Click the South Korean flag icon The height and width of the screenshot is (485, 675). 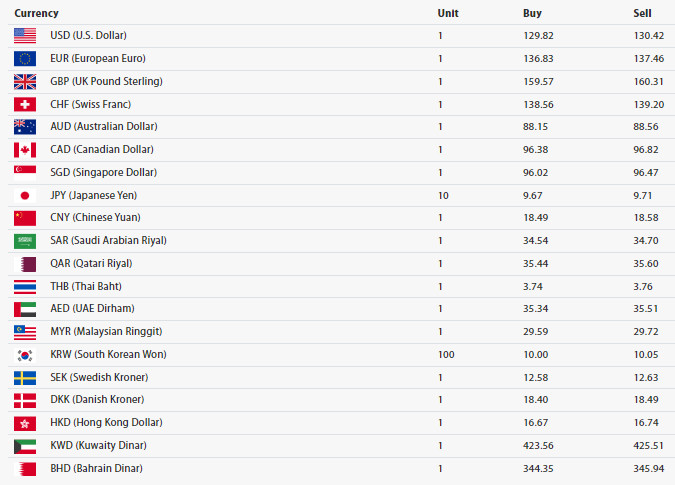(x=25, y=354)
